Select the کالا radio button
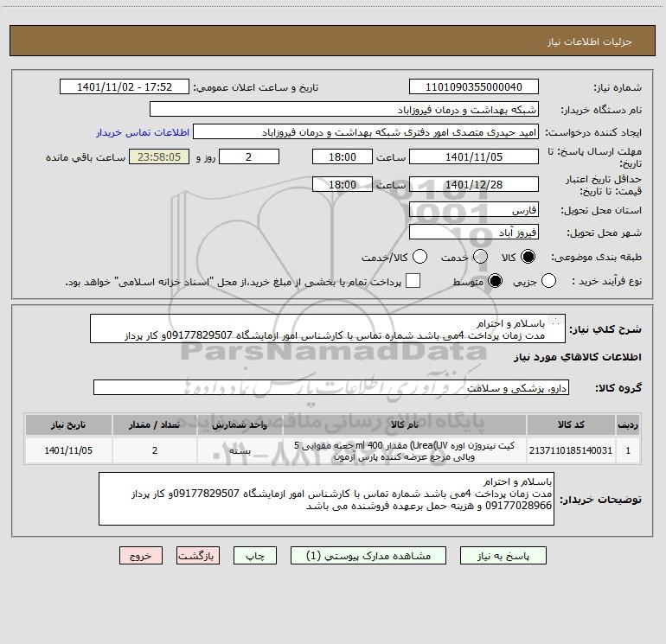 [x=528, y=257]
